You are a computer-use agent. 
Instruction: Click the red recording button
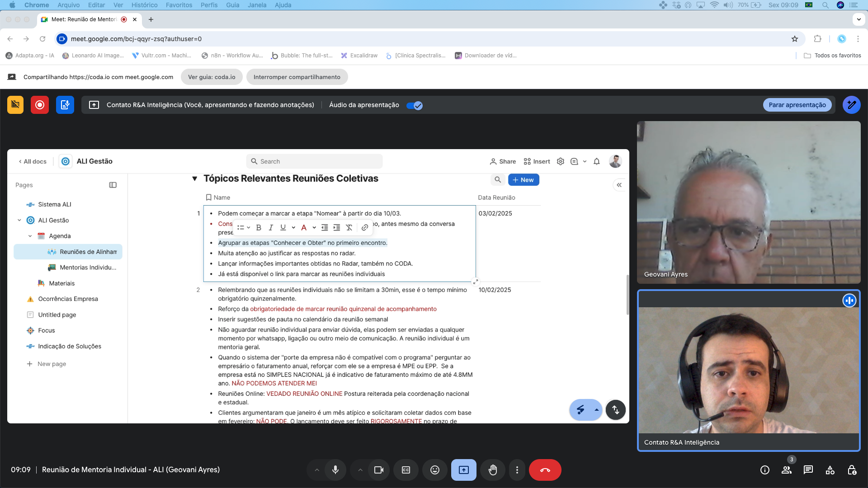point(39,105)
